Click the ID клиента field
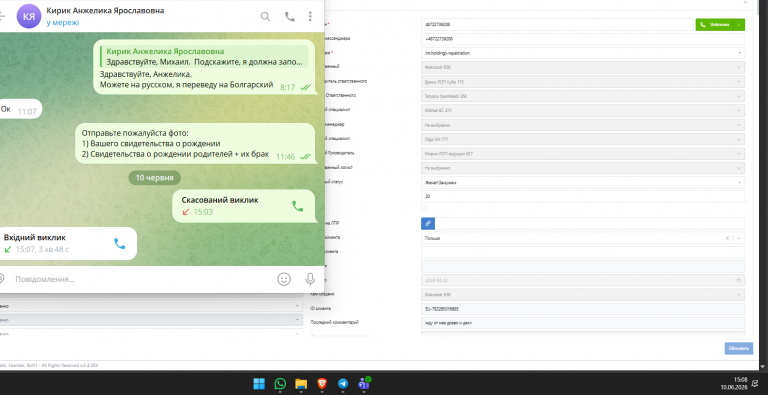 (583, 309)
